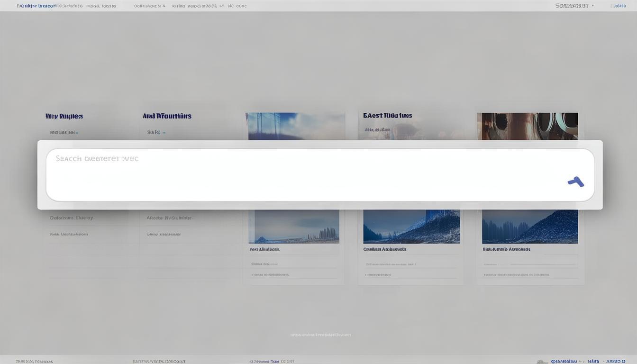Select the second text item in the top bar

[x=68, y=6]
